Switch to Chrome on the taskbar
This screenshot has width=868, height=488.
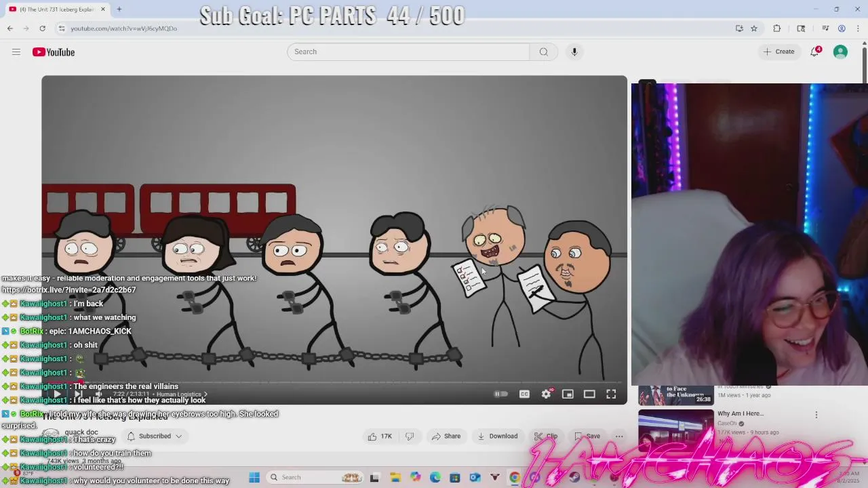(x=515, y=477)
